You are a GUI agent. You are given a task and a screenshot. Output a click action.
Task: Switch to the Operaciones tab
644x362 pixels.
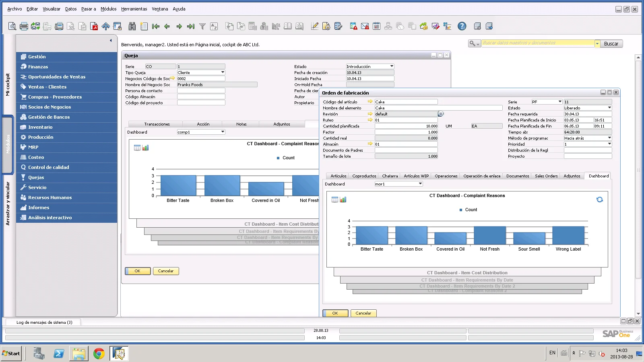click(x=446, y=176)
